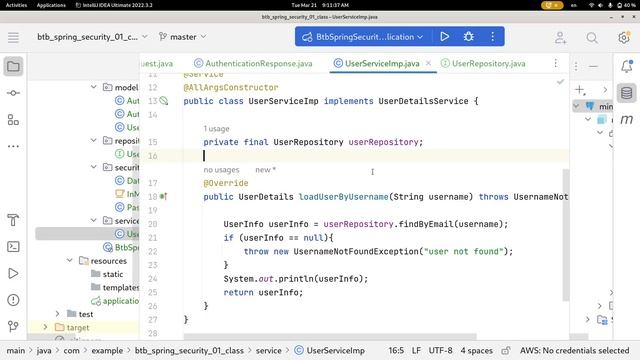Open the project name dropdown
Screen dimensions: 640x360
(x=93, y=37)
